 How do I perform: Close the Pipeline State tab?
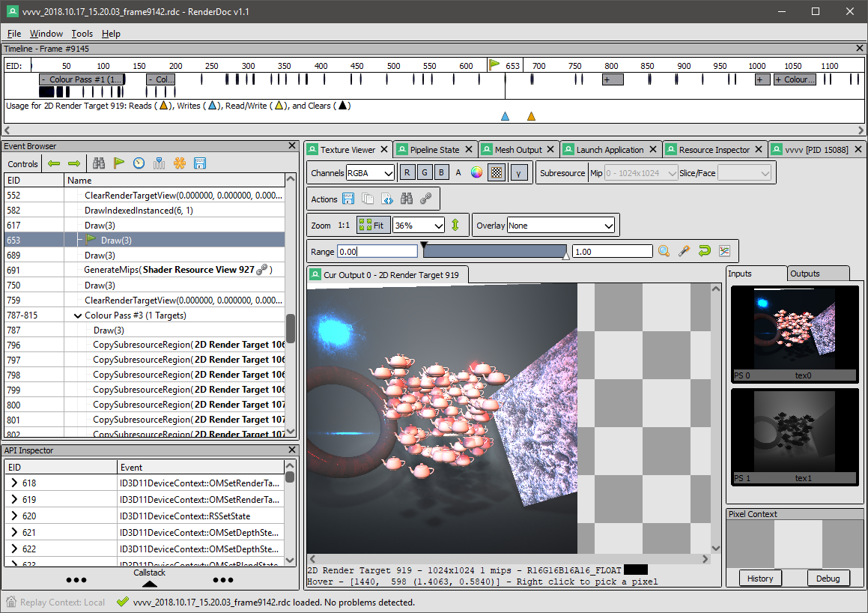[469, 150]
